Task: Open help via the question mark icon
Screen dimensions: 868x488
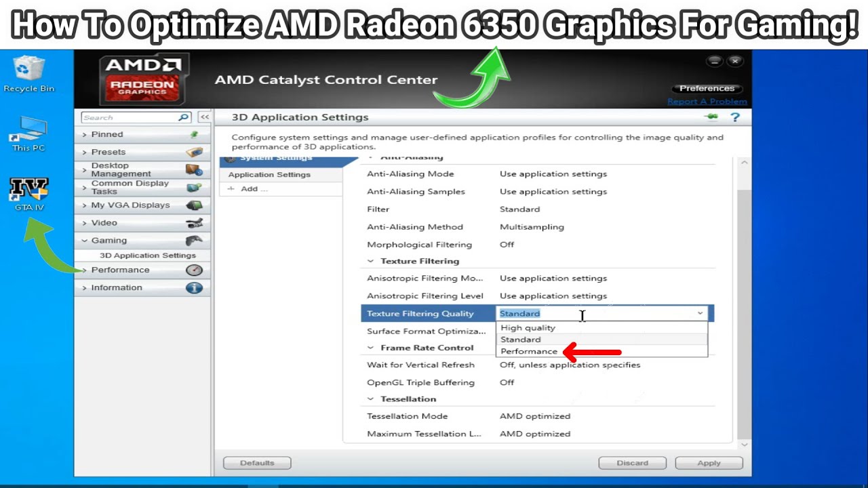Action: tap(734, 117)
